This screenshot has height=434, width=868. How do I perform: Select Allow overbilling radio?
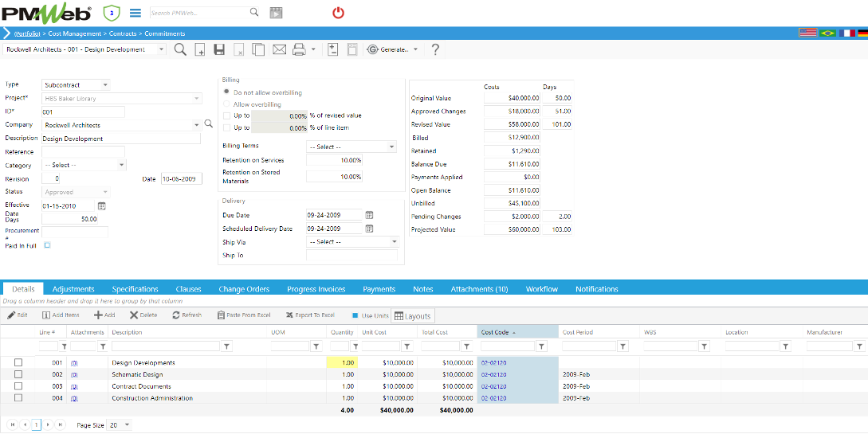(226, 104)
